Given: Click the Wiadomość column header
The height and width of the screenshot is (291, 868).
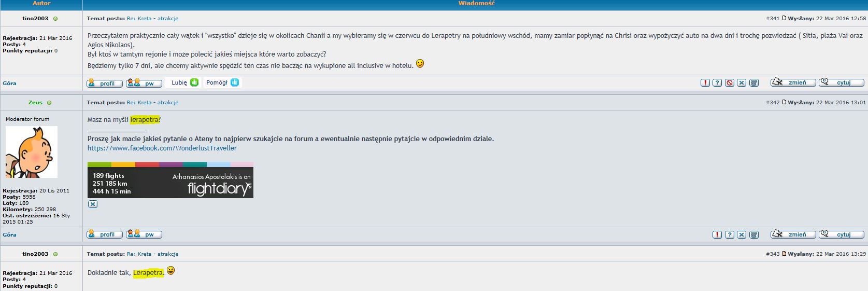Looking at the screenshot, I should tap(476, 3).
